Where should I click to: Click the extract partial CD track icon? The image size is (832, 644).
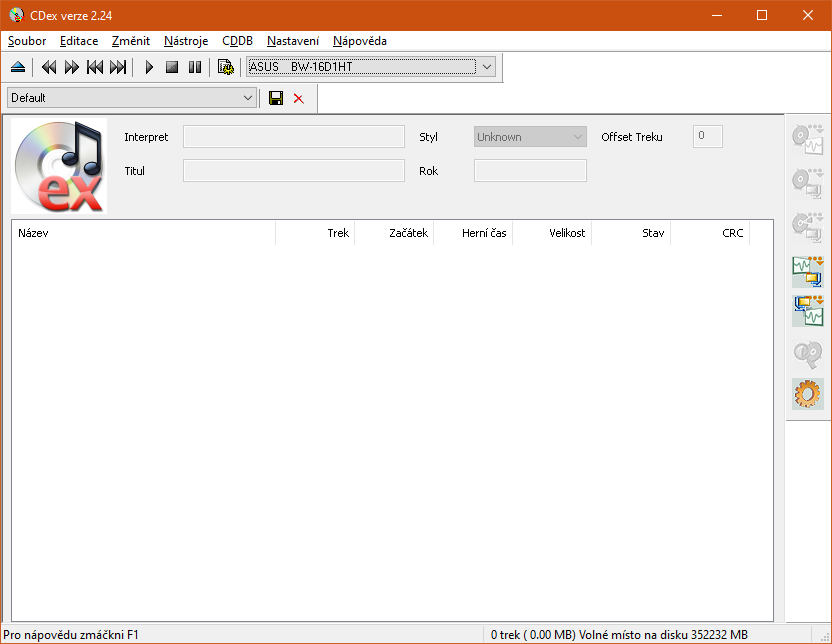[x=808, y=227]
